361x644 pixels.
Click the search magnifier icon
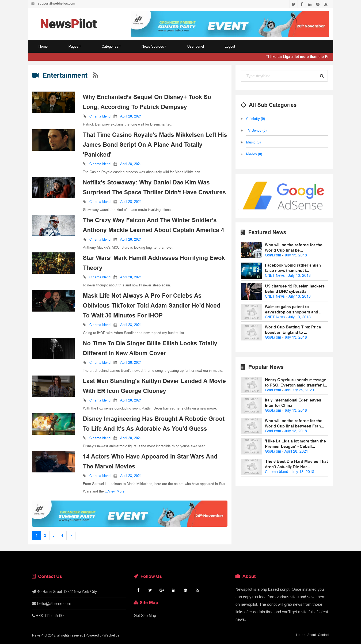point(322,76)
